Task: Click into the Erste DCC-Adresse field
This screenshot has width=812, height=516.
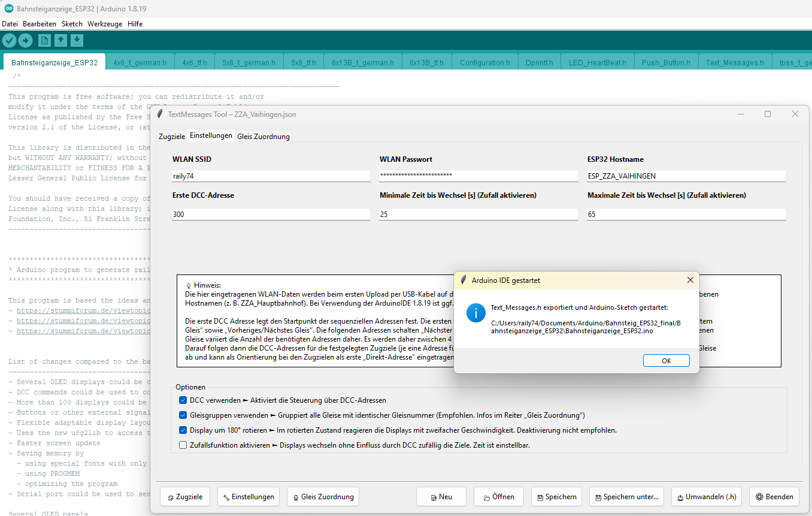Action: 271,215
